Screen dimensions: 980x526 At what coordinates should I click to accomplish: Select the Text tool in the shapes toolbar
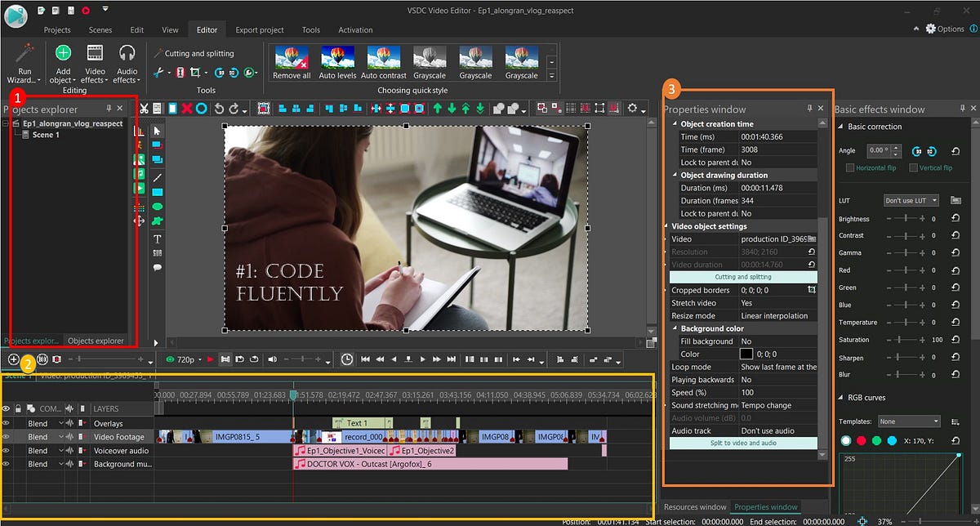(x=158, y=239)
